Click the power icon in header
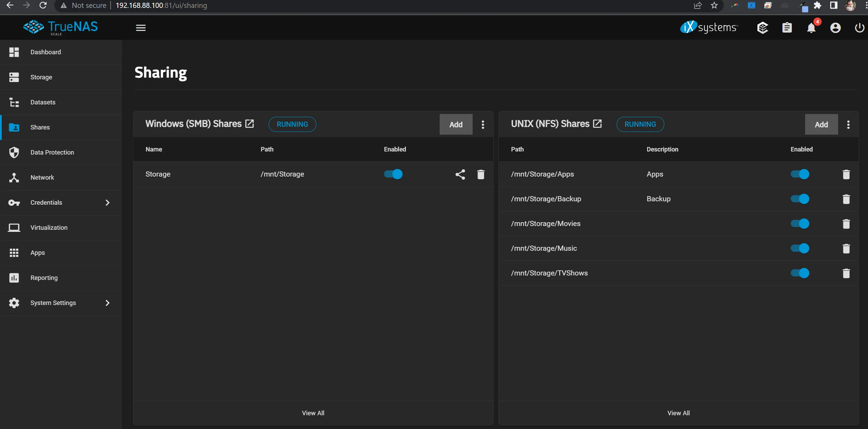The width and height of the screenshot is (868, 429). point(859,28)
